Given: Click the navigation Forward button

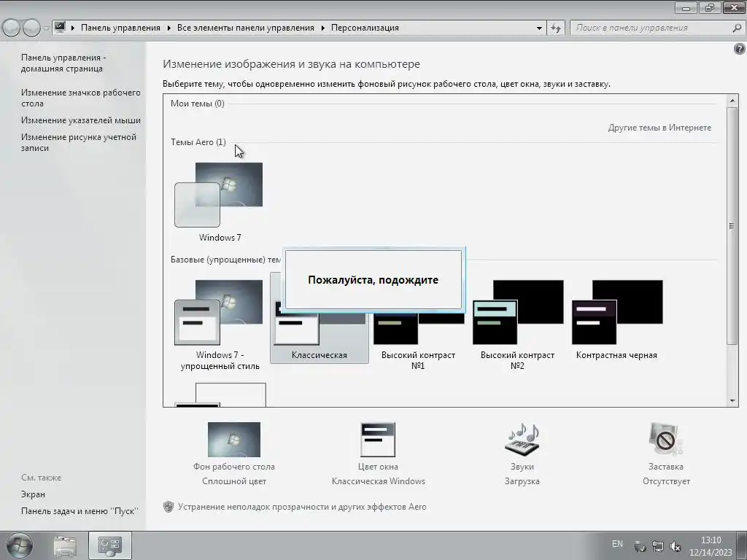Looking at the screenshot, I should point(31,28).
